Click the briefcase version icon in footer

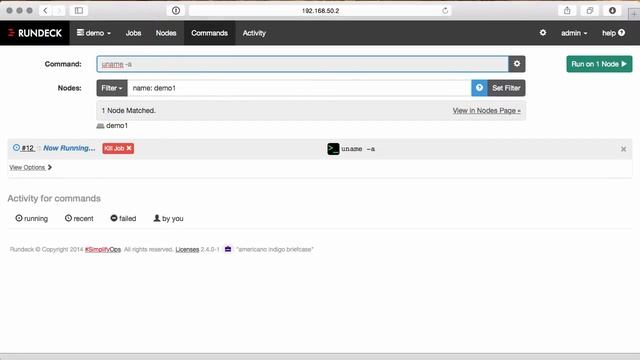point(228,249)
